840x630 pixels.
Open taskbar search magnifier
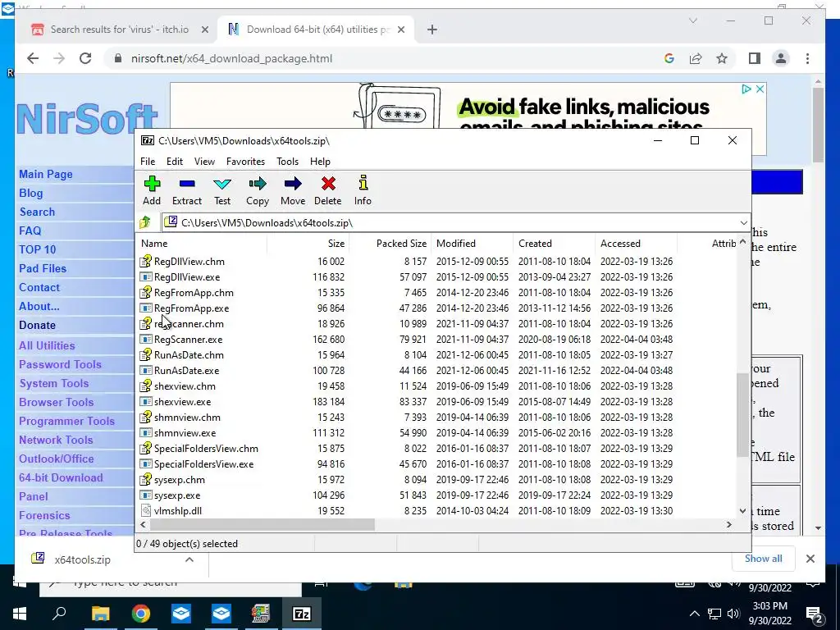point(59,614)
